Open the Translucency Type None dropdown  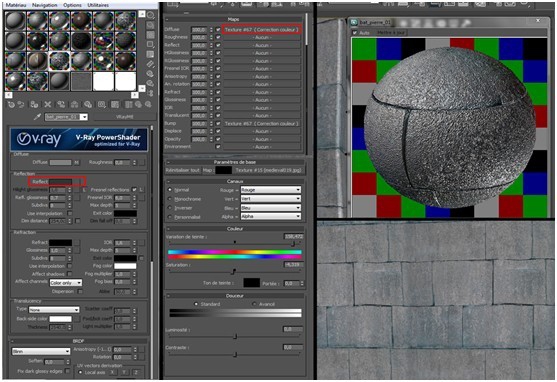point(54,310)
